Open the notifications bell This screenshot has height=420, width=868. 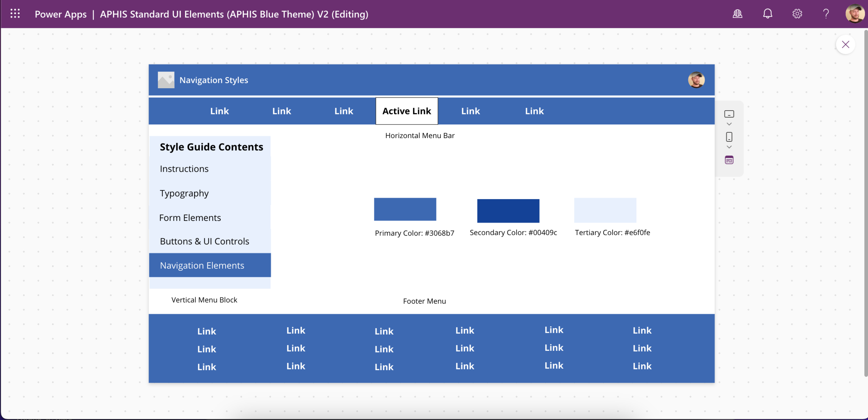point(768,14)
